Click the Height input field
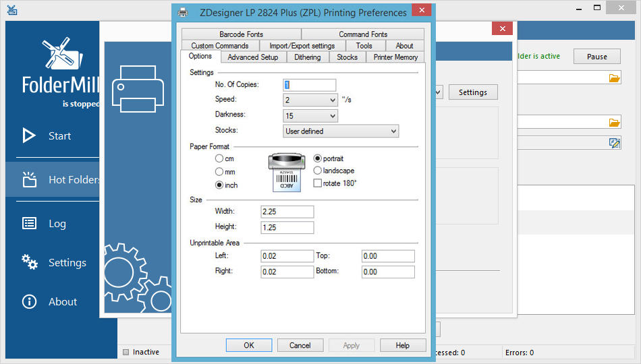 click(x=287, y=228)
